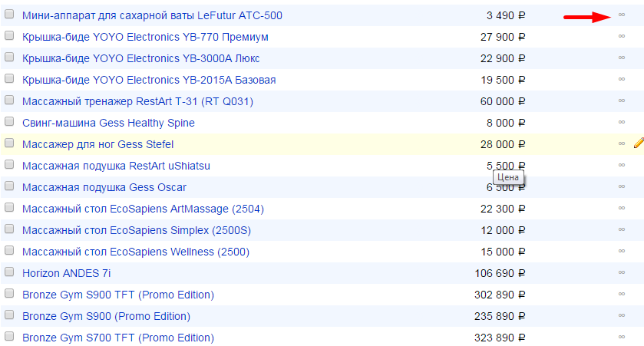This screenshot has height=346, width=644.
Task: Click infinity stock icon for ArtMassage (2504) row
Action: tap(622, 208)
